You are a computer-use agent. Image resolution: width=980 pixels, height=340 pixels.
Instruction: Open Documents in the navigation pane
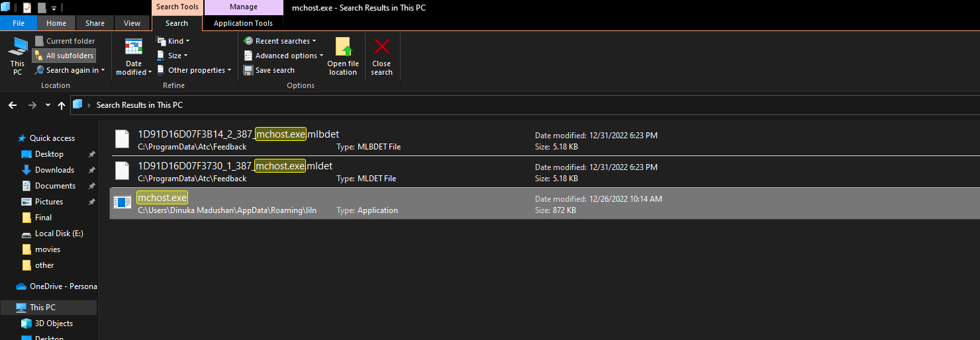[x=55, y=186]
